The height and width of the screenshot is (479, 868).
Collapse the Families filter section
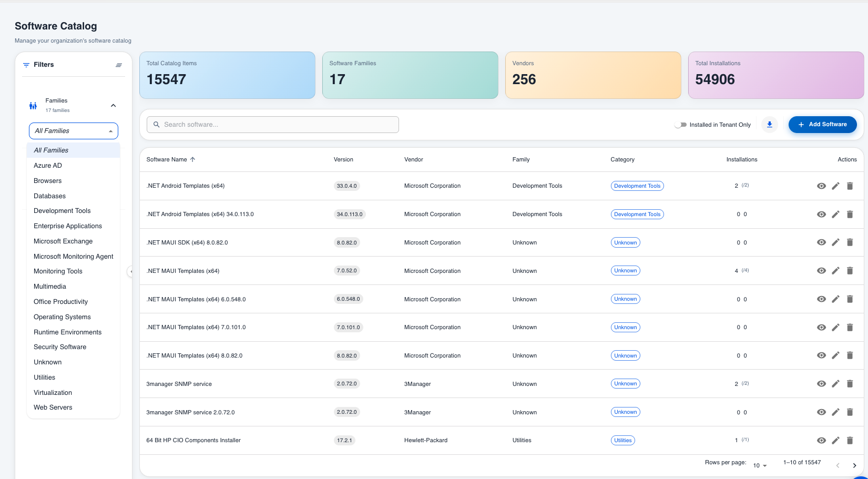[x=113, y=106]
